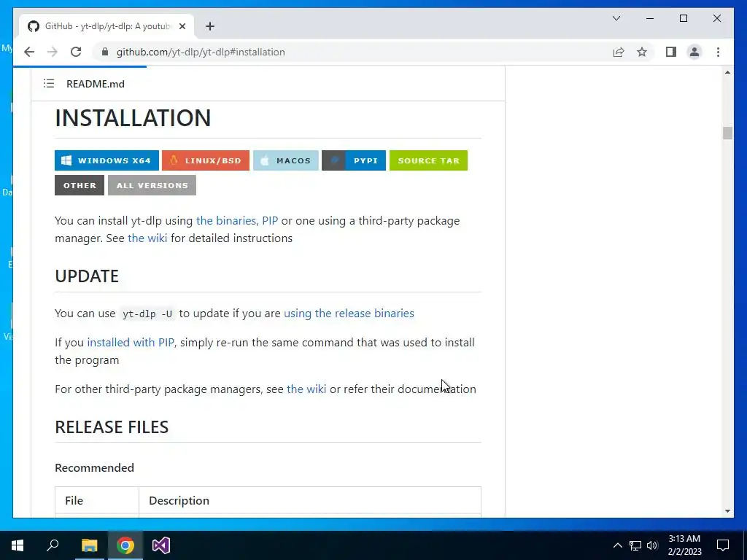This screenshot has width=747, height=560.
Task: Open README table of contents icon
Action: coord(49,83)
